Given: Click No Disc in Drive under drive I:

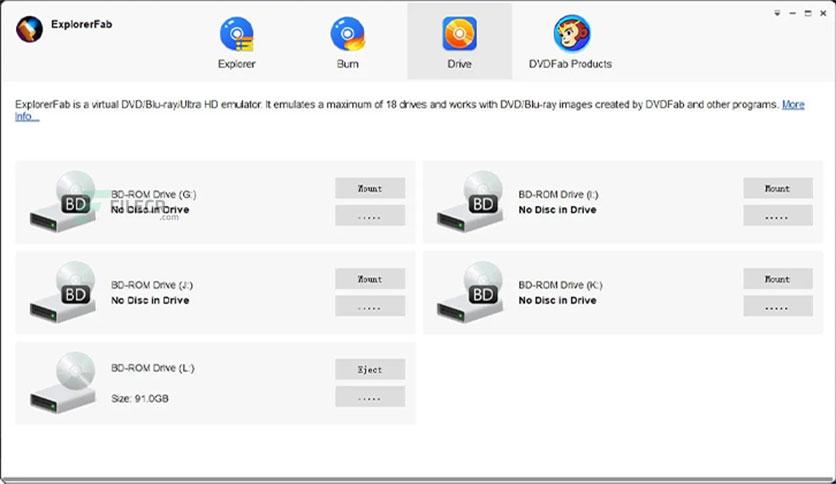Looking at the screenshot, I should [x=557, y=210].
